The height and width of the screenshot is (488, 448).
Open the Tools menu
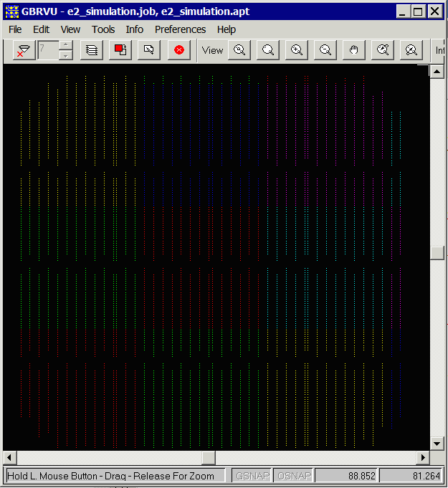click(103, 29)
